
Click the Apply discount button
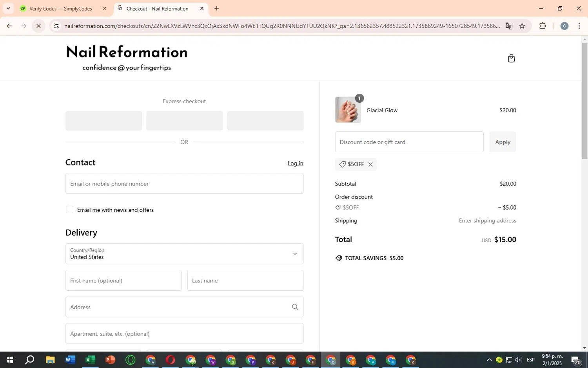pos(503,142)
